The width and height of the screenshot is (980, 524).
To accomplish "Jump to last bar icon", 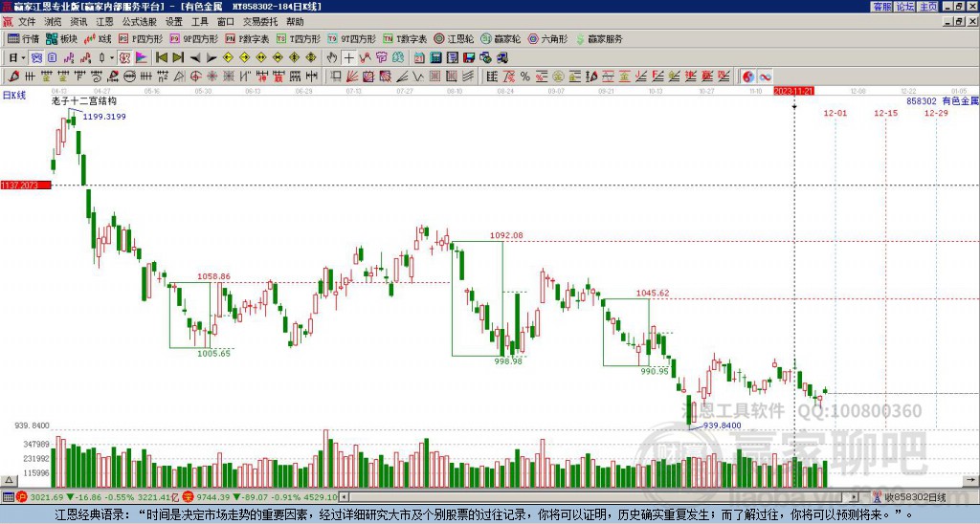I will point(178,57).
